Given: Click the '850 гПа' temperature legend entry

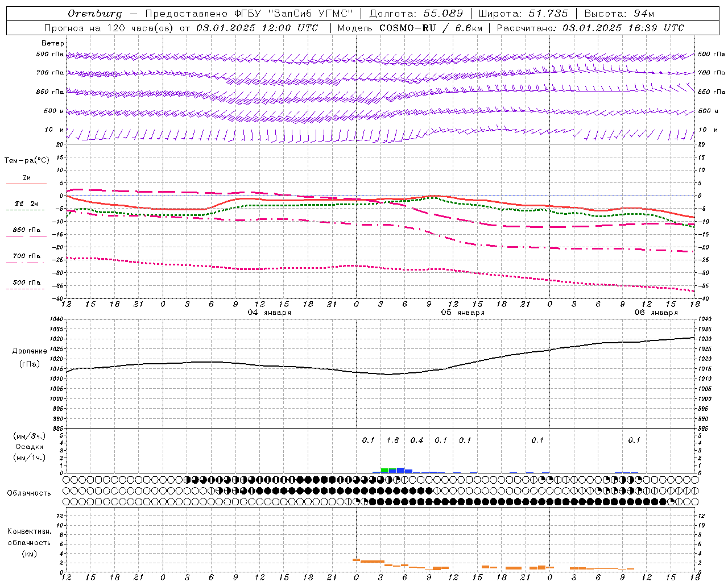Looking at the screenshot, I should click(27, 230).
